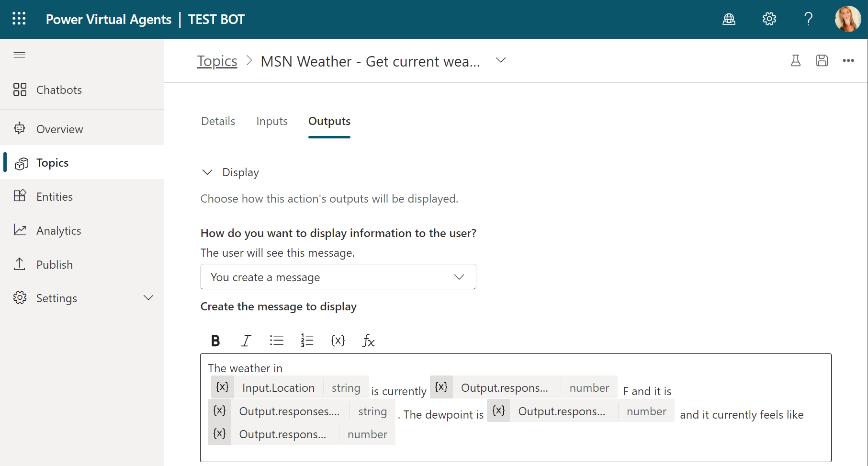Screen dimensions: 868x466
Task: Toggle bold formatting
Action: pos(215,341)
